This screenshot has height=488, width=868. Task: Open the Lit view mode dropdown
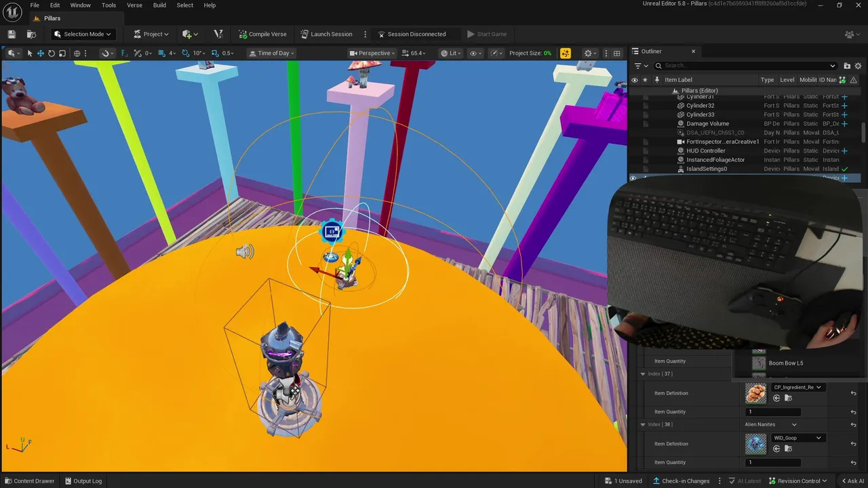coord(450,53)
